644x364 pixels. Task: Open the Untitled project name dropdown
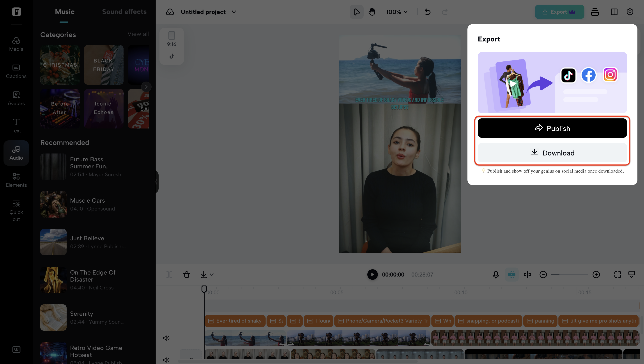(234, 12)
